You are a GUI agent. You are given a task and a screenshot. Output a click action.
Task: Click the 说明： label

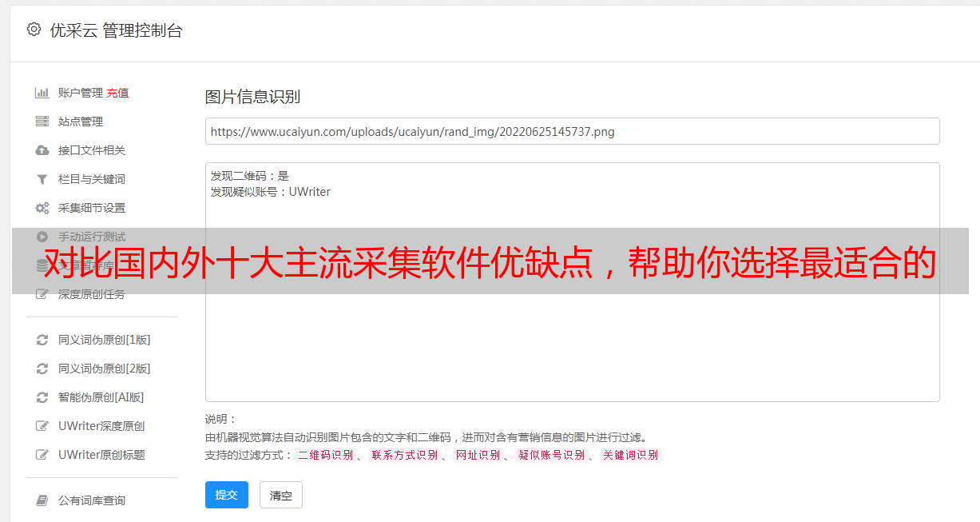[220, 419]
